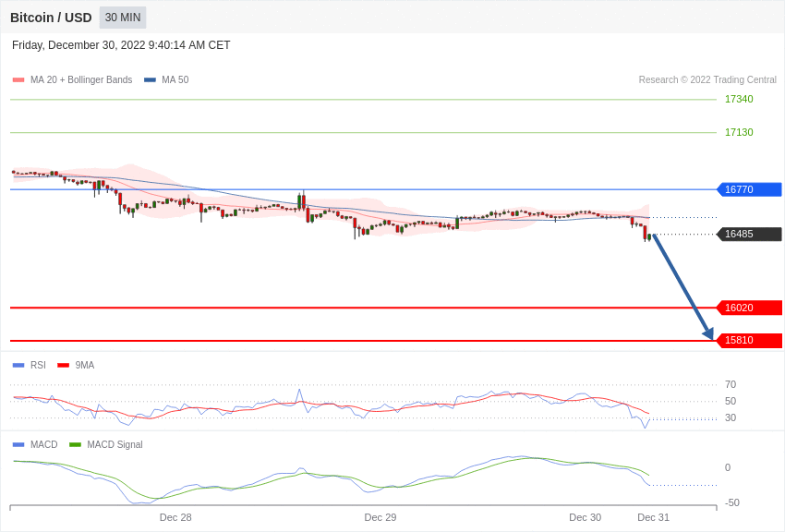This screenshot has height=532, width=785.
Task: Click the 16020 support price tag
Action: point(750,308)
